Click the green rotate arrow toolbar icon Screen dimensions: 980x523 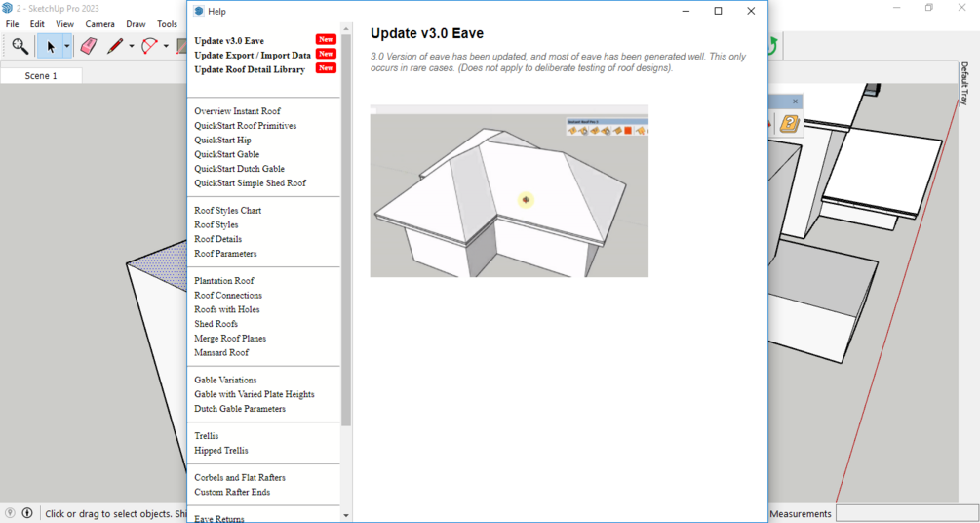[773, 47]
